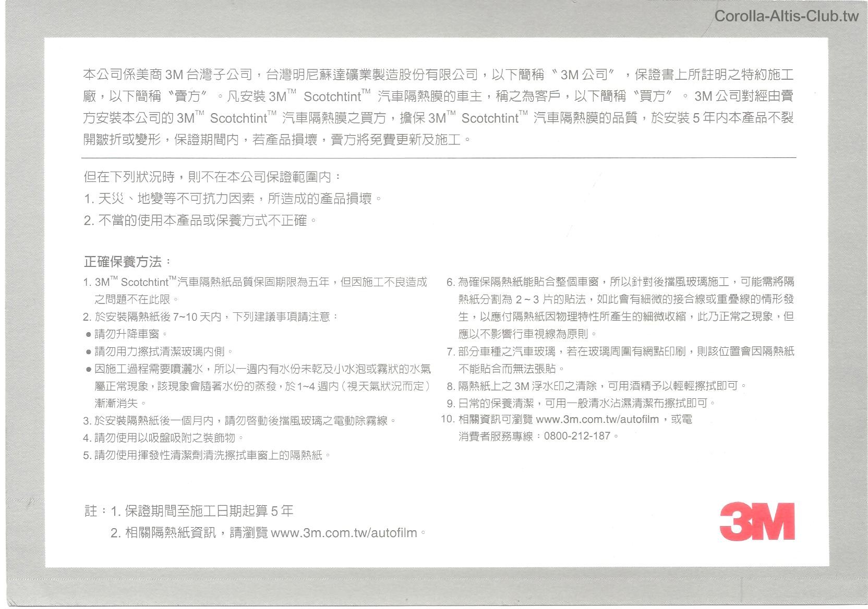
Task: Click care item 7 about 網點印刷
Action: tap(620, 360)
